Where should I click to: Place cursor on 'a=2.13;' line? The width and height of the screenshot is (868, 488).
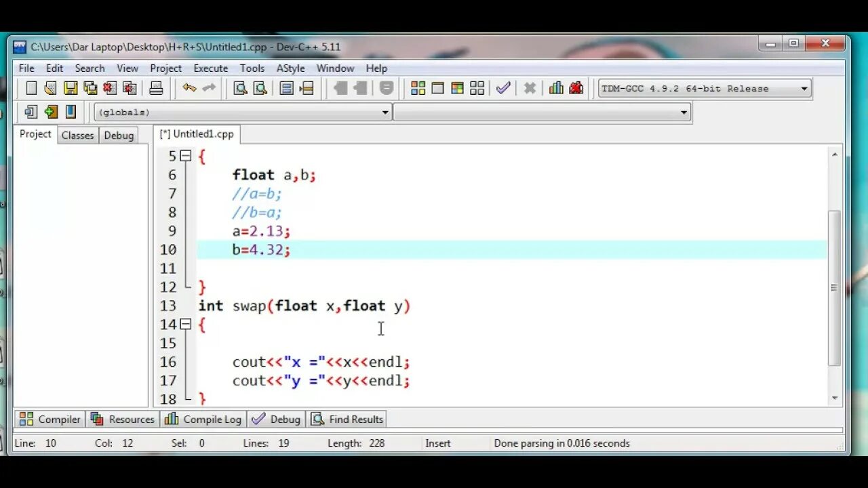point(261,231)
